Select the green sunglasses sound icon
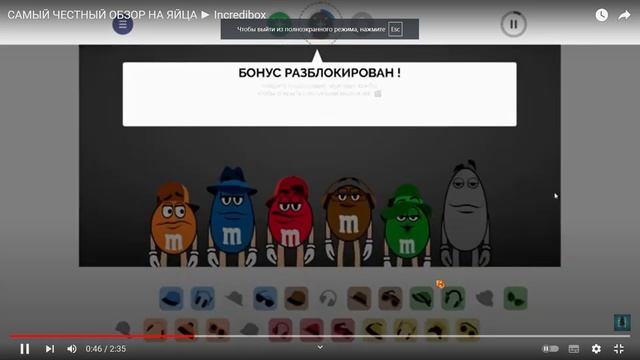640x360 pixels. click(x=516, y=299)
